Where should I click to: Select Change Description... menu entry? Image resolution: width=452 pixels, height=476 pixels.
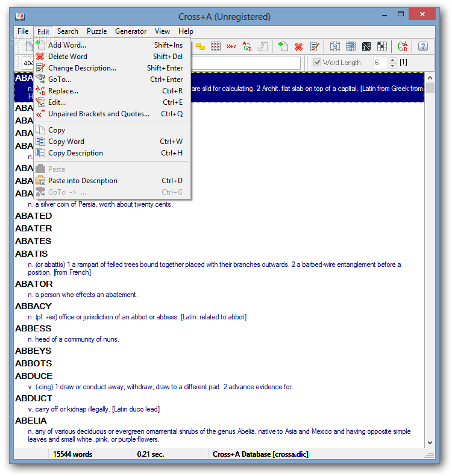coord(112,68)
